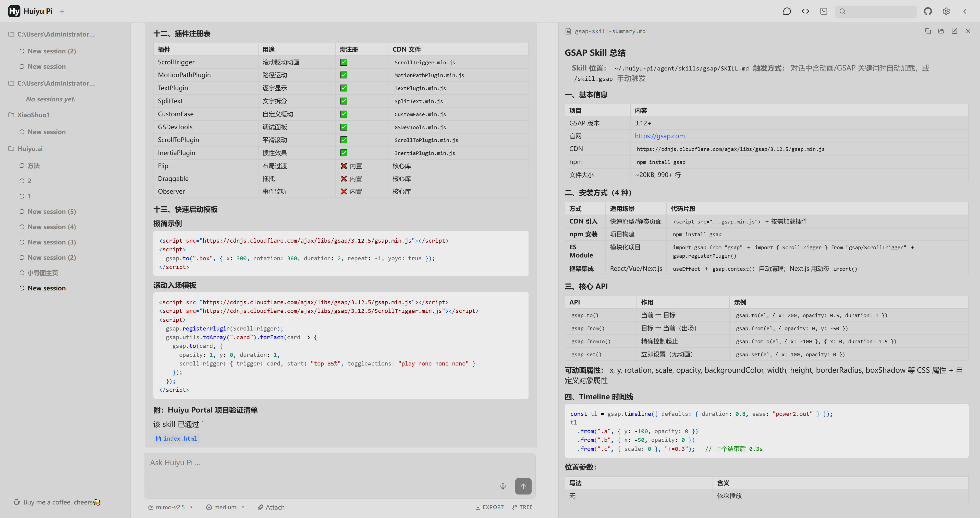The height and width of the screenshot is (518, 980).
Task: Open New session (5) in Huiyu.ai
Action: (x=47, y=211)
